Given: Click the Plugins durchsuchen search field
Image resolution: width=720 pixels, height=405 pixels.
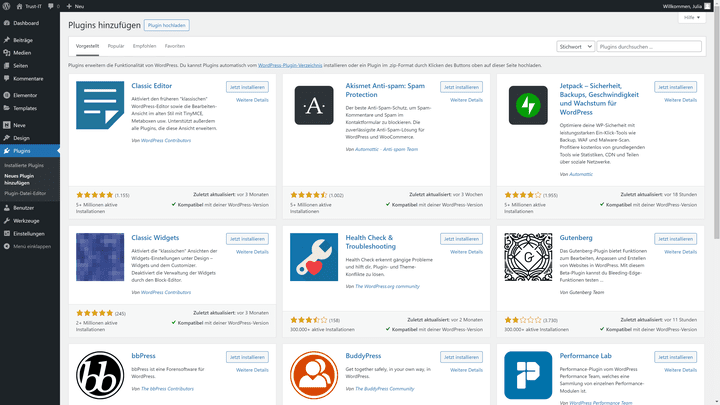Looking at the screenshot, I should click(649, 46).
